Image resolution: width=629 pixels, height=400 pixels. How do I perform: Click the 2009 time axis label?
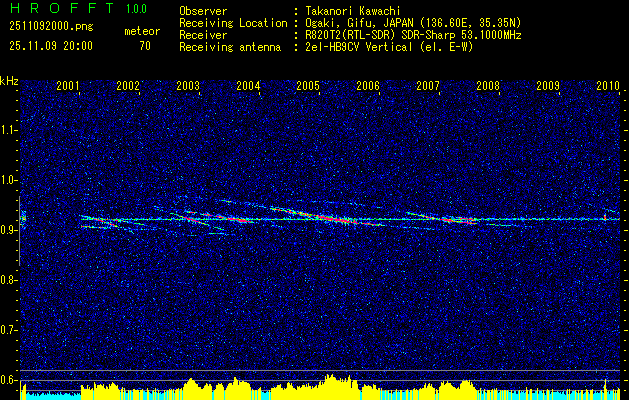point(548,86)
